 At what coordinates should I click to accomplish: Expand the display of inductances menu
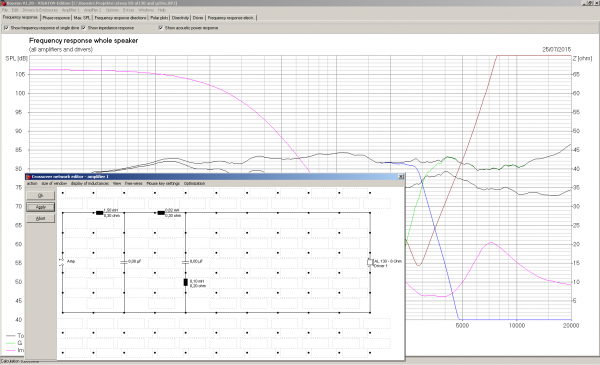point(90,184)
